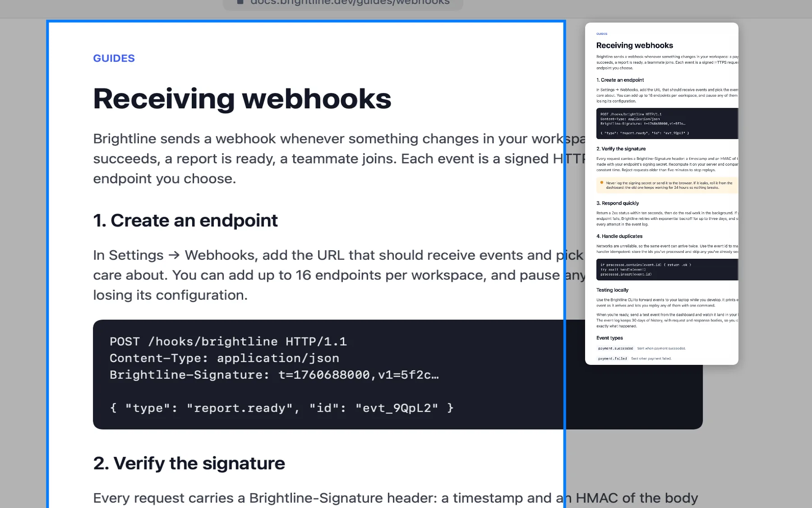Select the 'Content-Type: application/json' code line

(224, 358)
